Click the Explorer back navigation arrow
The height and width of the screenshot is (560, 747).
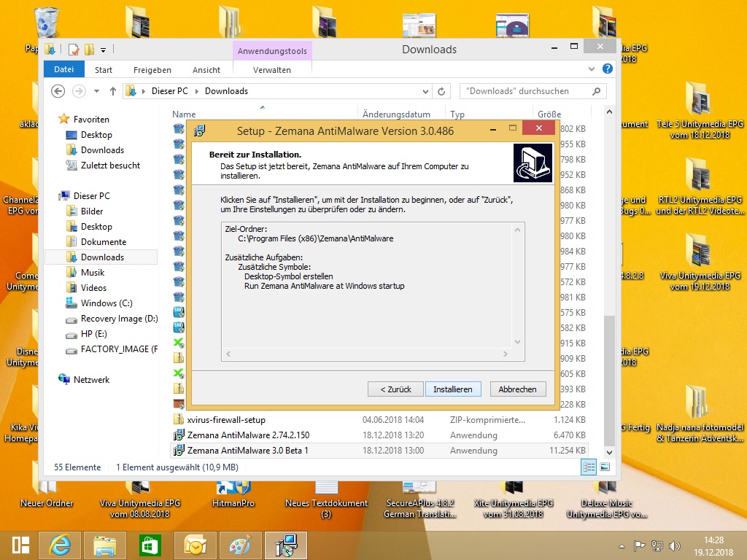(x=58, y=91)
